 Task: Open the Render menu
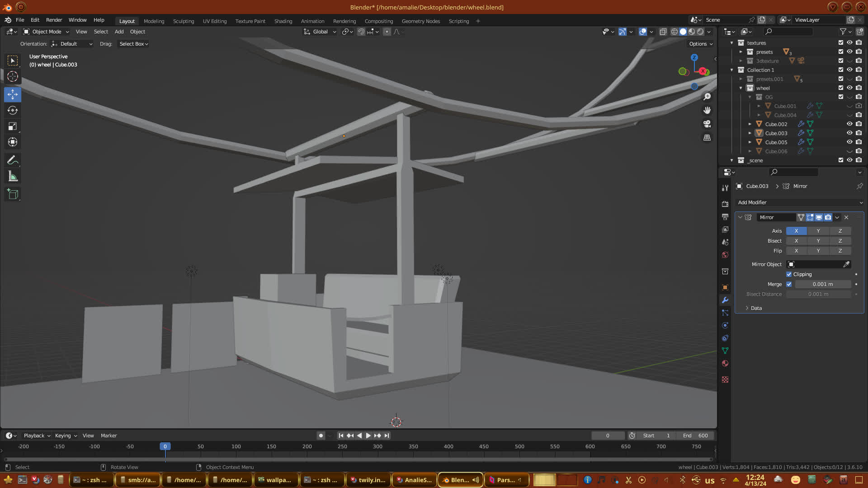pos(54,20)
